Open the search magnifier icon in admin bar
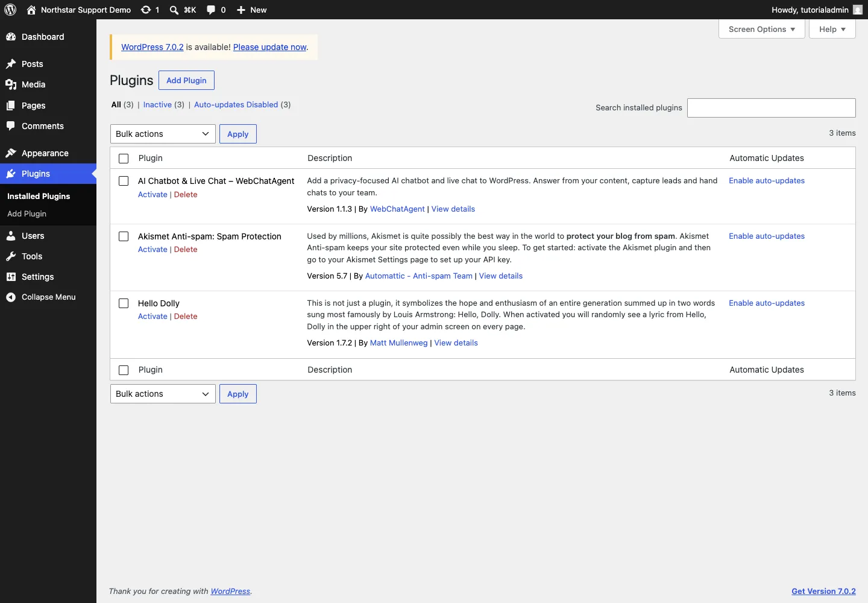Viewport: 868px width, 603px height. 174,10
